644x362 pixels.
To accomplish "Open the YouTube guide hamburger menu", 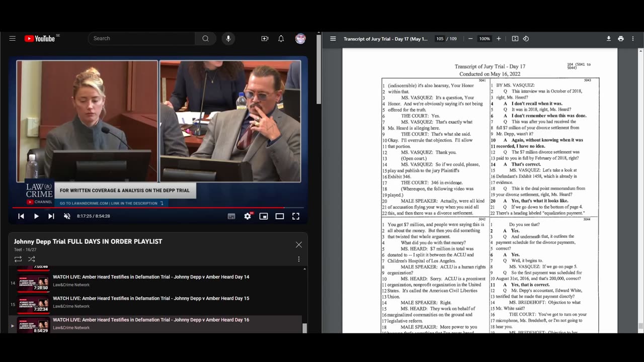I will point(13,39).
